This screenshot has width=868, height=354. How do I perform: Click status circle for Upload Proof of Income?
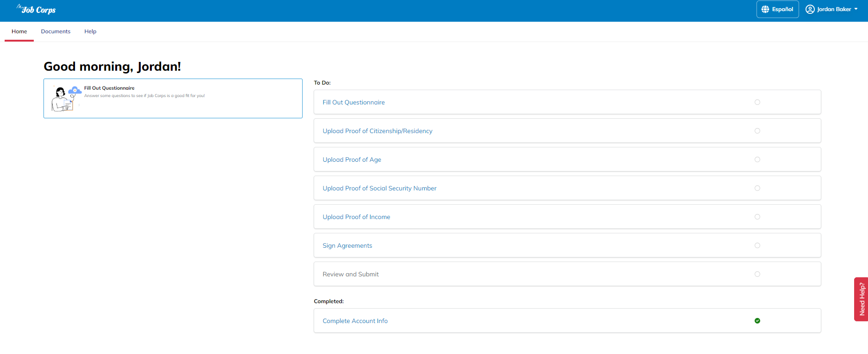coord(757,217)
